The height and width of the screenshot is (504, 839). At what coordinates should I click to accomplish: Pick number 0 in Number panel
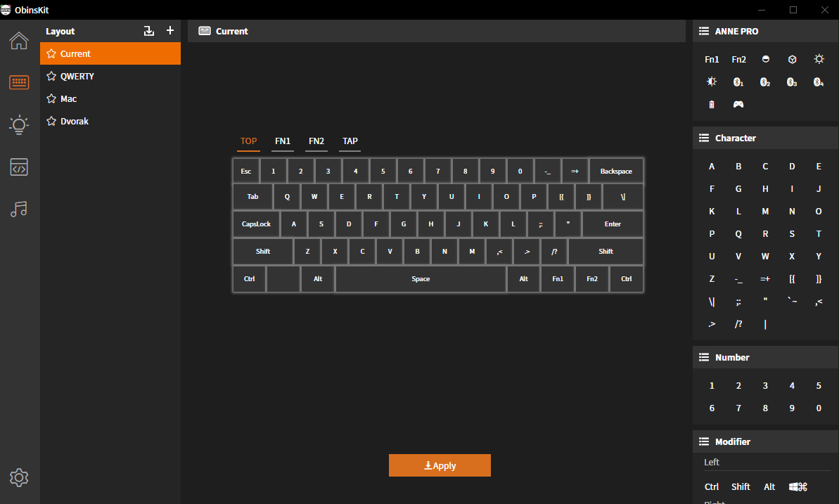pos(819,408)
